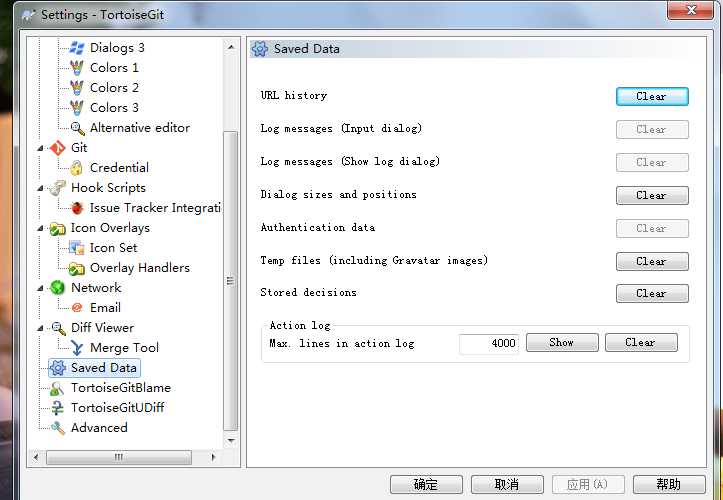Collapse the Icon Overlays tree node
Screen dimensions: 723x500
40,228
